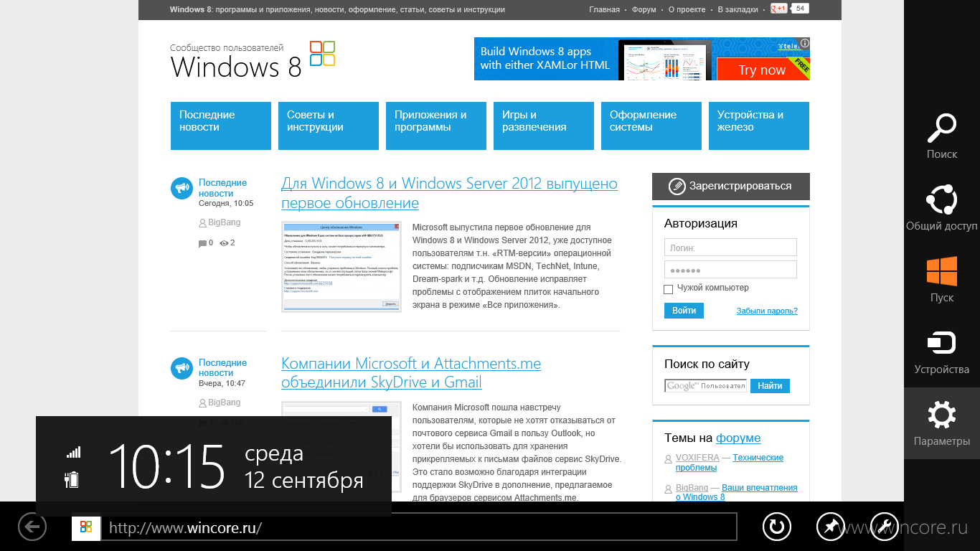Open the форуме link in Темы heading
The height and width of the screenshot is (551, 980).
(x=738, y=438)
